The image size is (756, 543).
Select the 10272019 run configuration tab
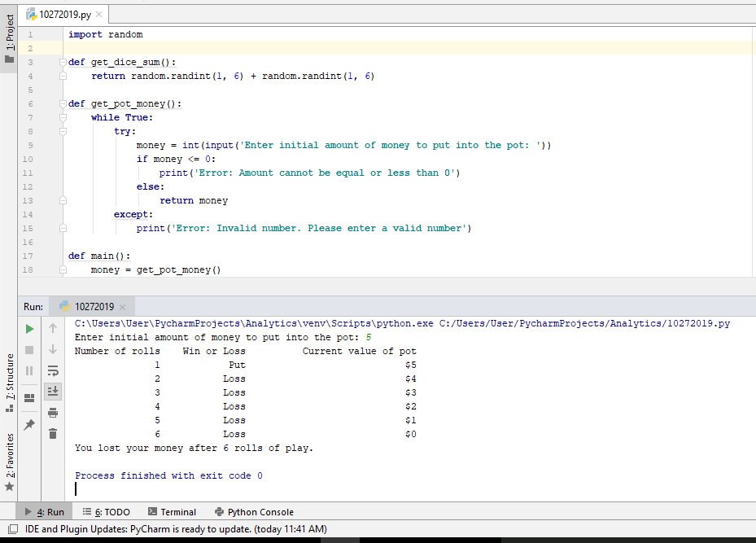coord(94,307)
